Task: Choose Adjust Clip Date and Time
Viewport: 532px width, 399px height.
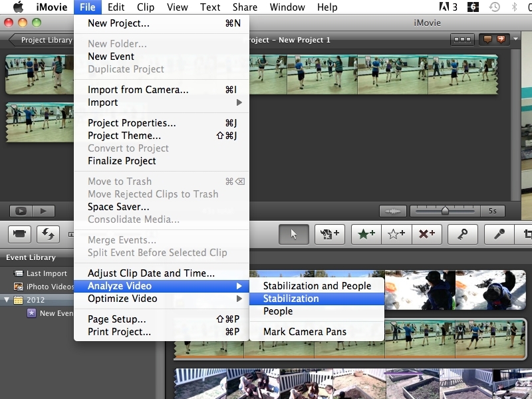Action: [162, 273]
